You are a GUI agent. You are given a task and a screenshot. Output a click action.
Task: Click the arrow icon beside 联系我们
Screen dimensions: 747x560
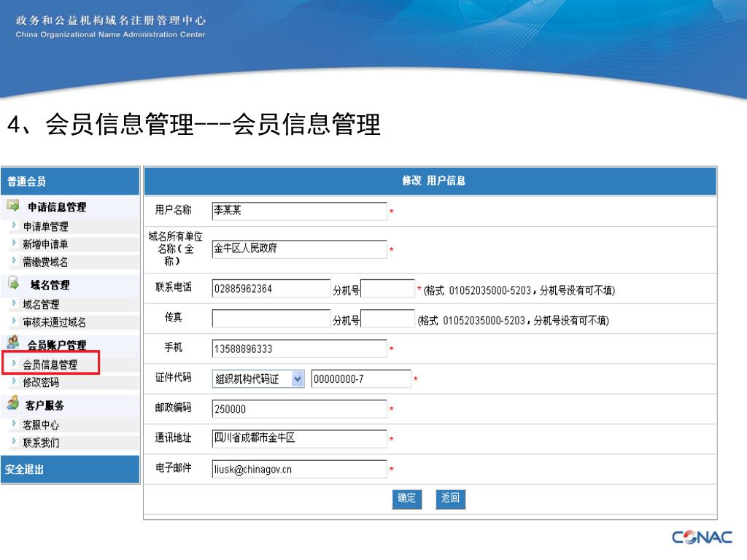15,441
